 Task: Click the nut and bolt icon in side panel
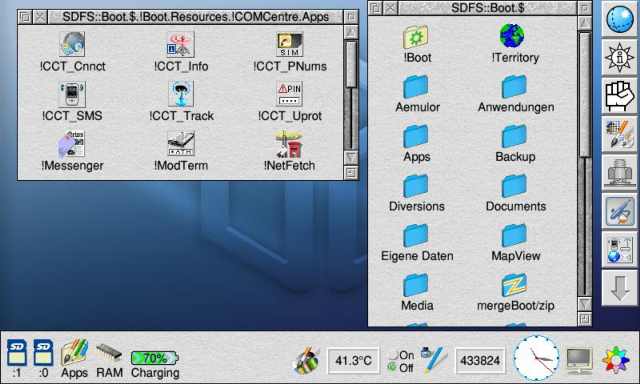point(620,173)
